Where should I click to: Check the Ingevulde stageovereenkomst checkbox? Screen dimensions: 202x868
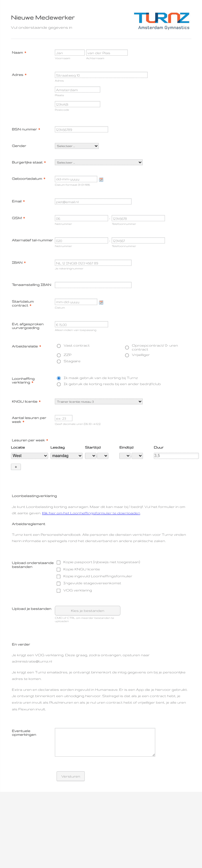pyautogui.click(x=59, y=583)
